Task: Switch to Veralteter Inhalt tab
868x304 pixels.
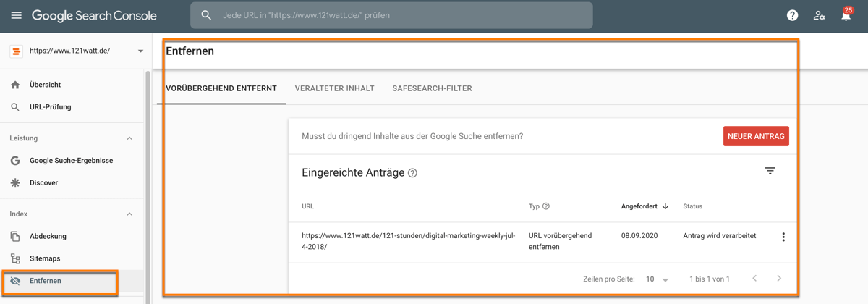Action: (335, 88)
